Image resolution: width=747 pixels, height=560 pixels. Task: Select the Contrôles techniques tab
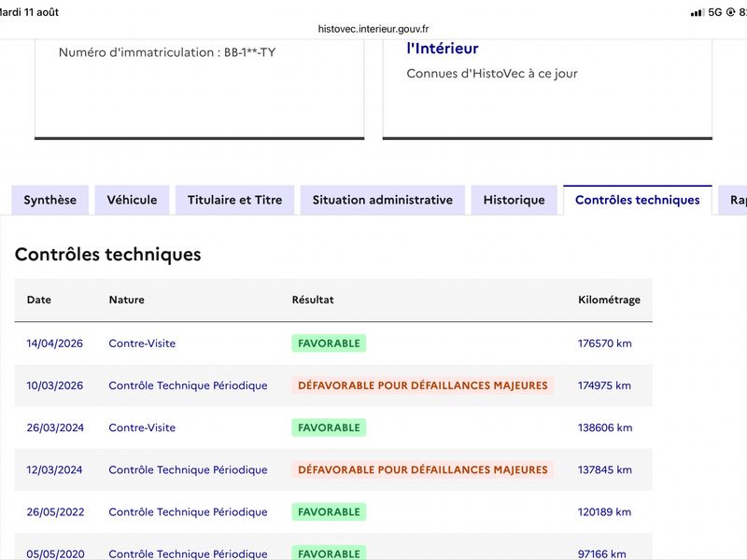[638, 200]
